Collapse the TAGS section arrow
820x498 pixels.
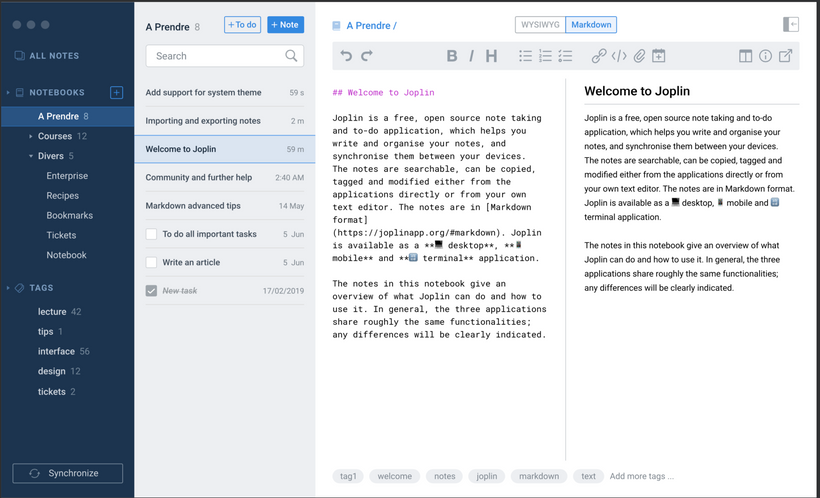tap(8, 288)
